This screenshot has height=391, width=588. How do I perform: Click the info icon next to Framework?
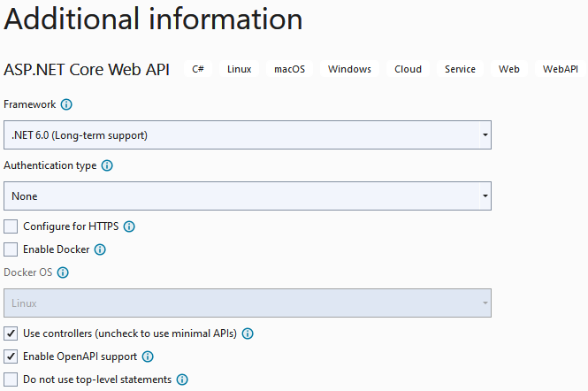click(x=66, y=104)
